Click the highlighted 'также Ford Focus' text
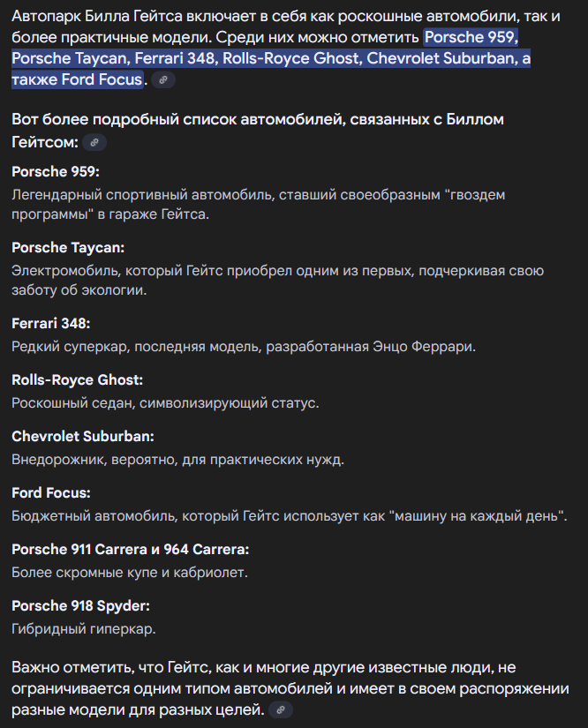 click(x=77, y=79)
